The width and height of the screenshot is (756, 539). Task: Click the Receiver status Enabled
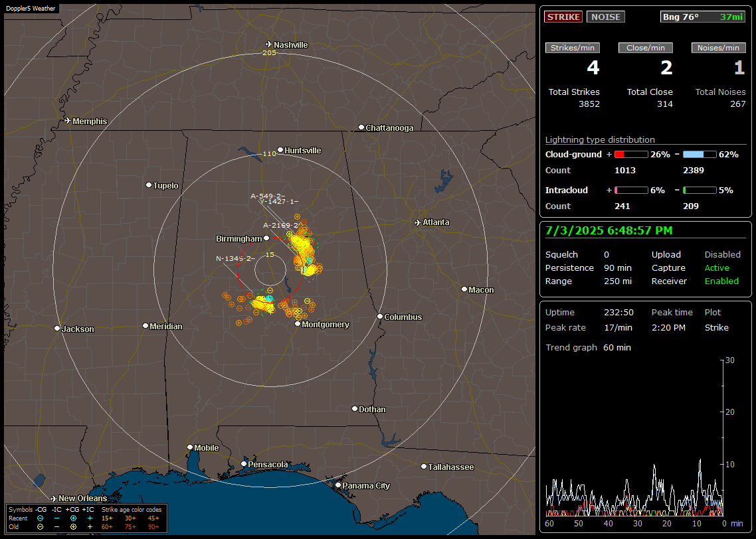(721, 281)
